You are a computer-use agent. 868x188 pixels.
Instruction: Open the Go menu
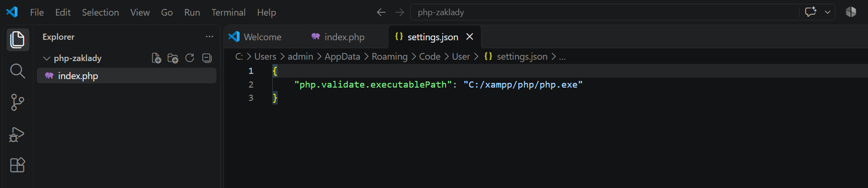click(167, 12)
